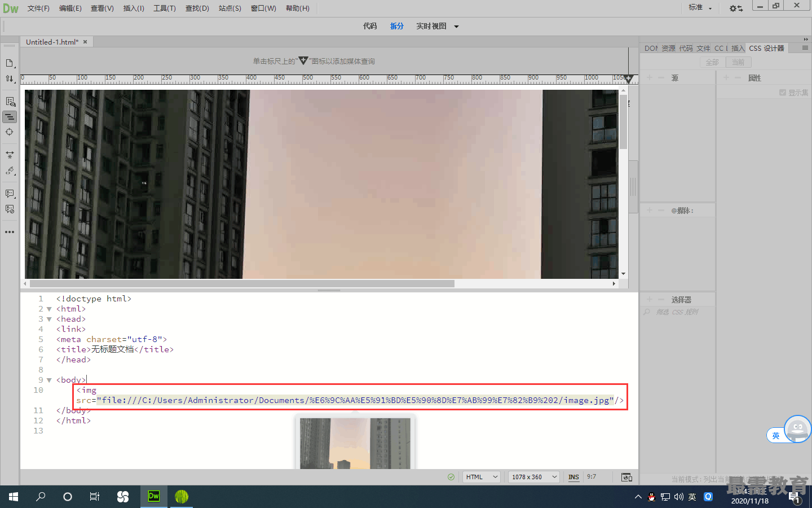Collapse the html tag on line 2
Viewport: 812px width, 508px height.
coord(49,309)
